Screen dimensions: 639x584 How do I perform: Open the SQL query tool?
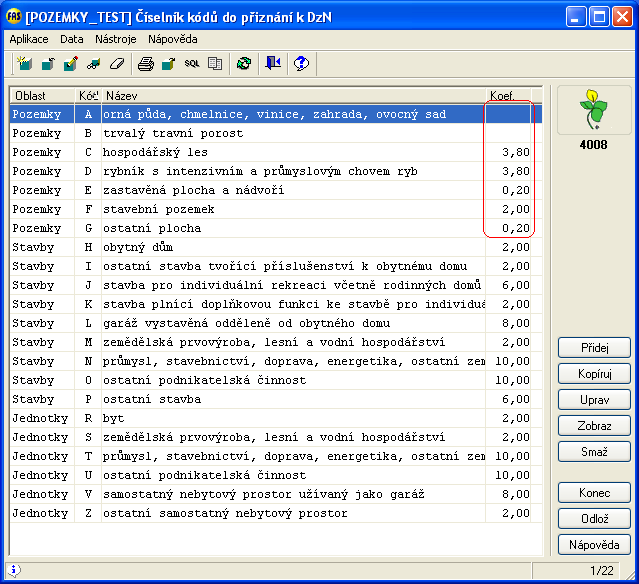coord(191,63)
